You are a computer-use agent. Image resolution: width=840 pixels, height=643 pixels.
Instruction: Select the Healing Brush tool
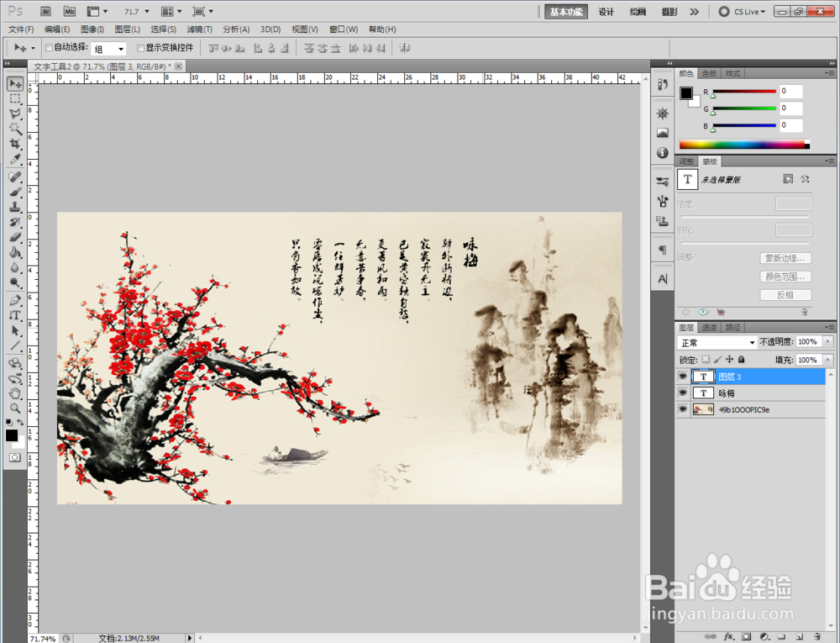point(15,177)
